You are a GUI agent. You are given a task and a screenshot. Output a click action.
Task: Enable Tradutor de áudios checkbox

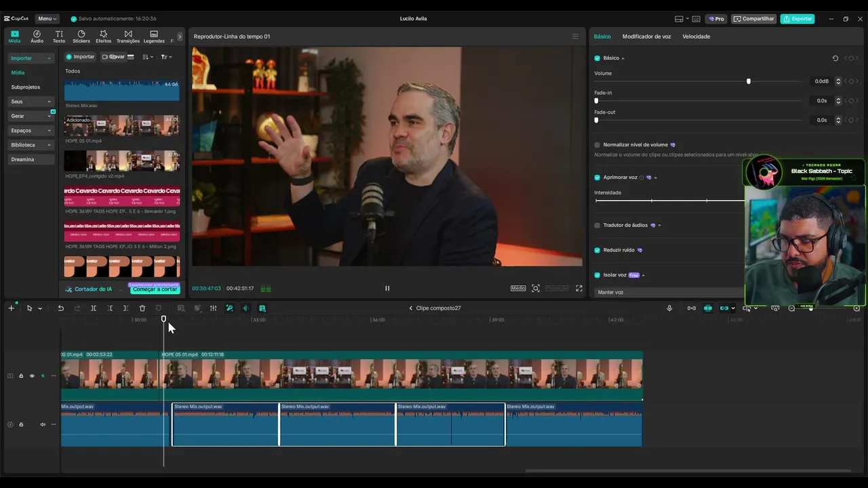tap(597, 226)
